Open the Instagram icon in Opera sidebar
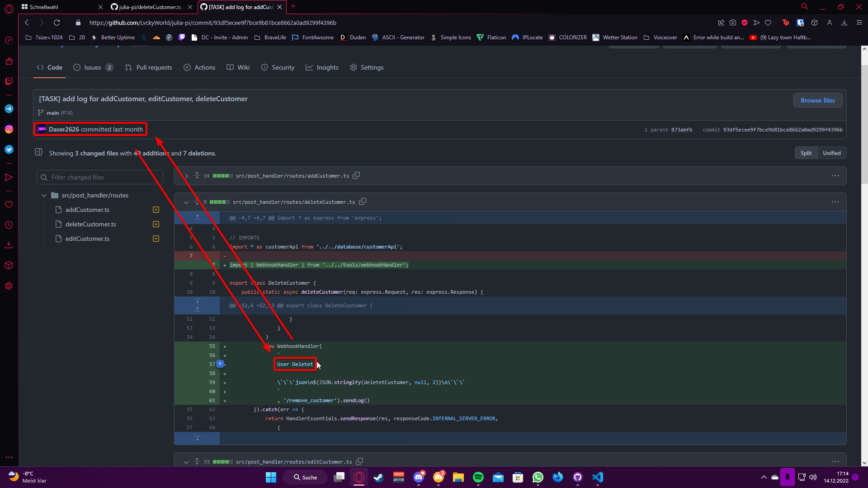This screenshot has height=488, width=868. tap(9, 129)
